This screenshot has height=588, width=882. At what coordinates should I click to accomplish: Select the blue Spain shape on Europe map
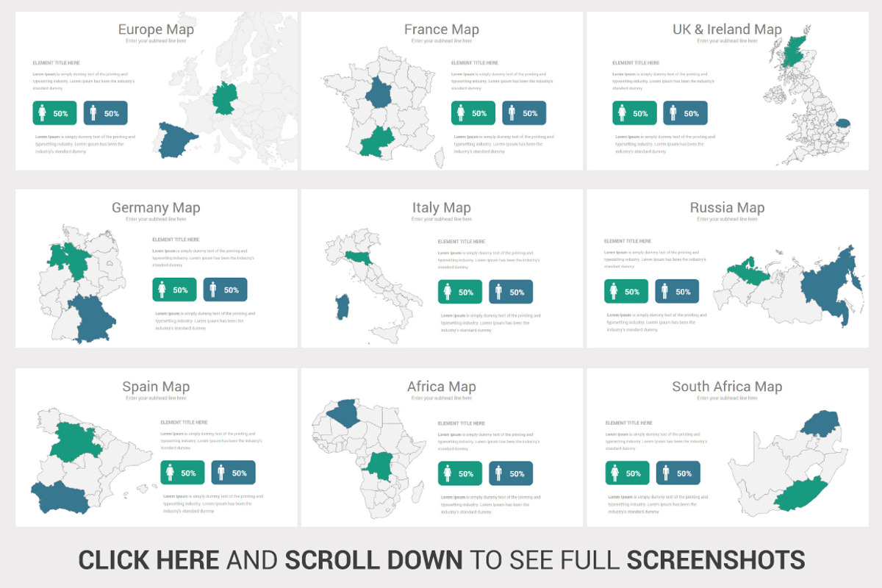(x=179, y=140)
